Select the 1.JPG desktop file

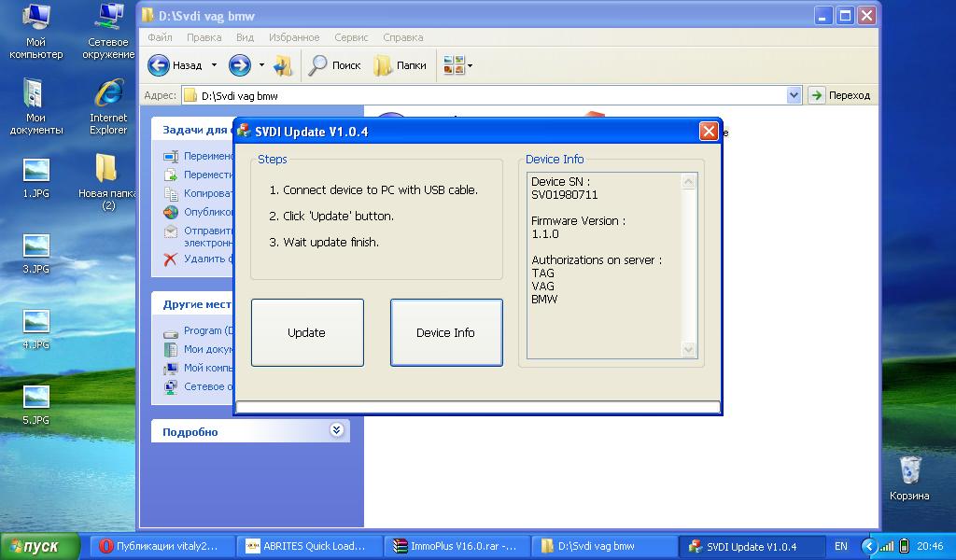pos(36,178)
